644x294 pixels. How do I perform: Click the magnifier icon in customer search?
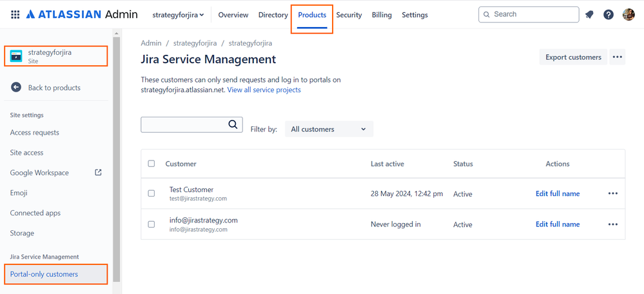(x=233, y=124)
